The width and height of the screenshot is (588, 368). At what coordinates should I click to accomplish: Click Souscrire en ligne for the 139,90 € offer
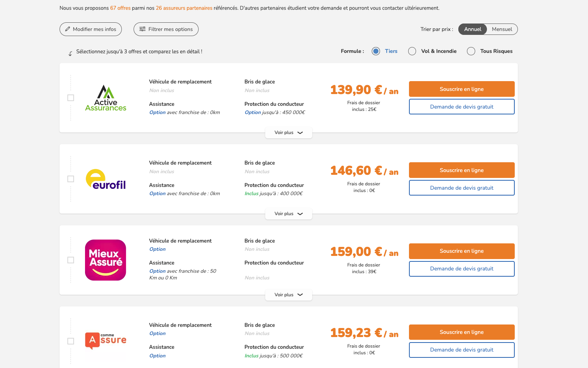pyautogui.click(x=461, y=89)
